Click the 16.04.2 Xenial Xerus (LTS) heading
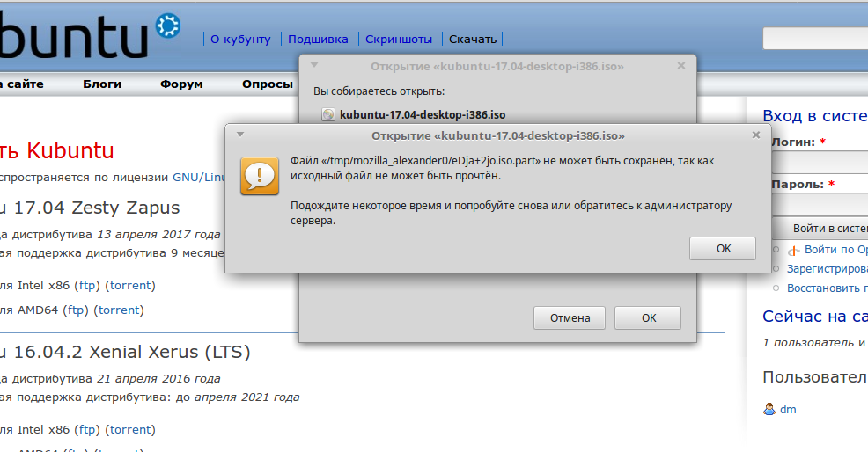 (x=125, y=352)
